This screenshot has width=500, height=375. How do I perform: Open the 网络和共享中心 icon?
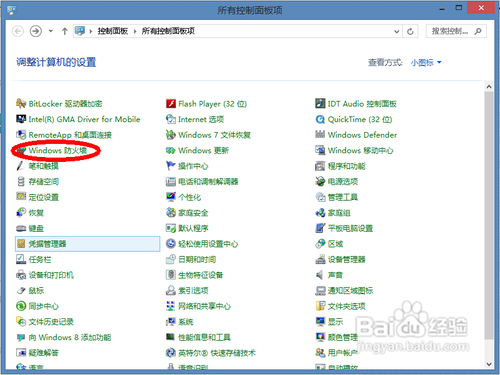click(x=171, y=306)
